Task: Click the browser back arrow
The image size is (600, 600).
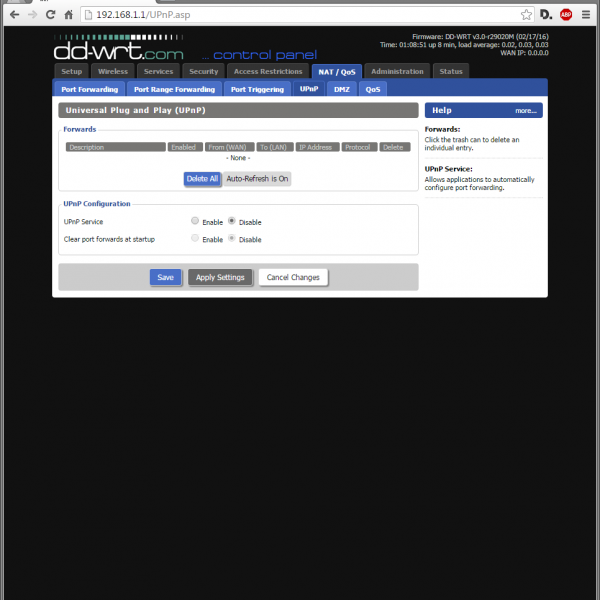Action: [14, 15]
